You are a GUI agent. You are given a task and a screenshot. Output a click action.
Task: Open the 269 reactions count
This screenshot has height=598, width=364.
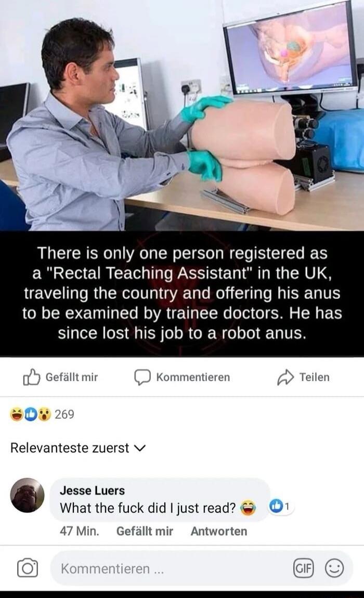64,414
